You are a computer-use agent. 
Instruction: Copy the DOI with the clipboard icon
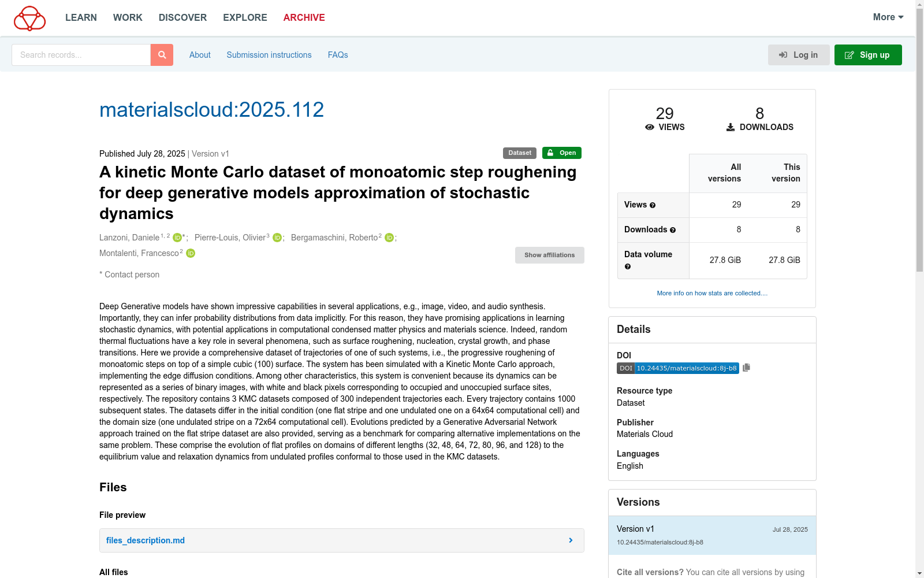click(746, 368)
